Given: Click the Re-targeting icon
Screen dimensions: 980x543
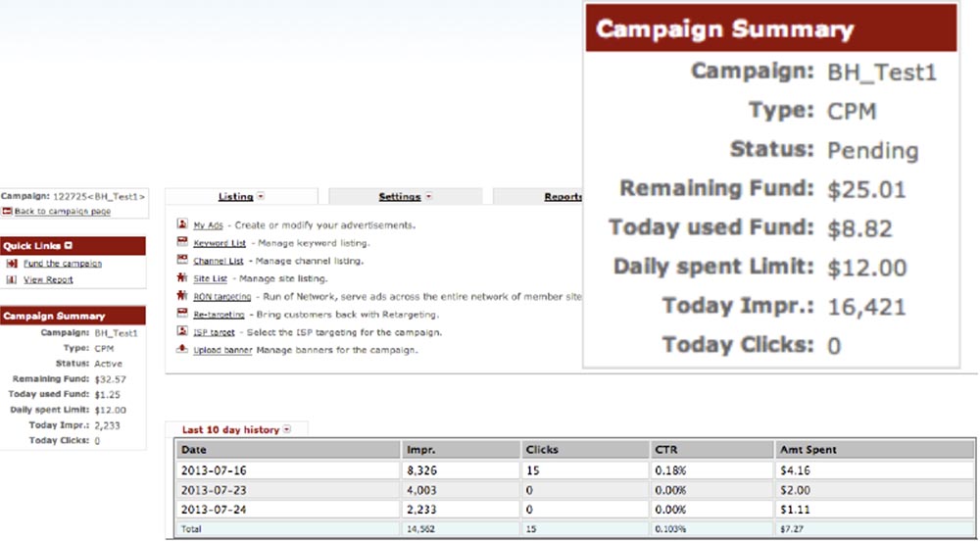Looking at the screenshot, I should (182, 314).
